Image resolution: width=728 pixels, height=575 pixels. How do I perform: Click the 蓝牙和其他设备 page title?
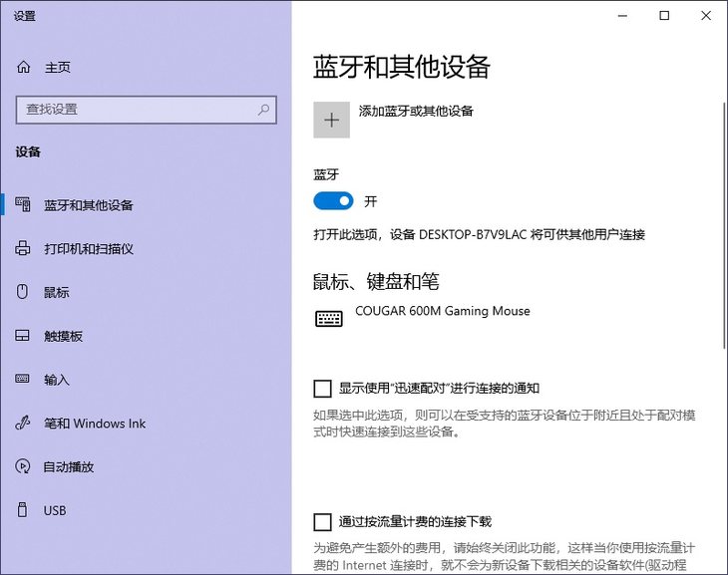click(402, 67)
